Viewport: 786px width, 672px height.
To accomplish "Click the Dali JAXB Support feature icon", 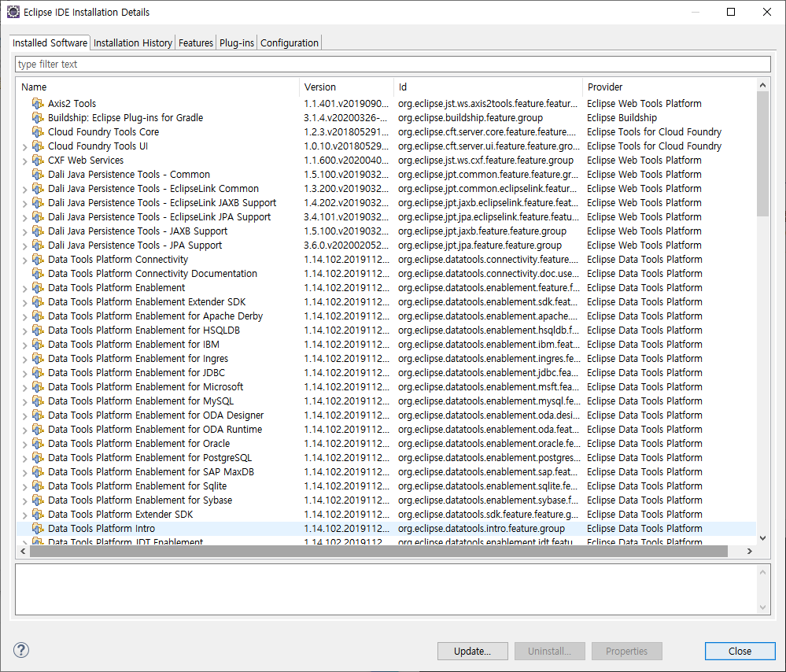I will pyautogui.click(x=38, y=231).
